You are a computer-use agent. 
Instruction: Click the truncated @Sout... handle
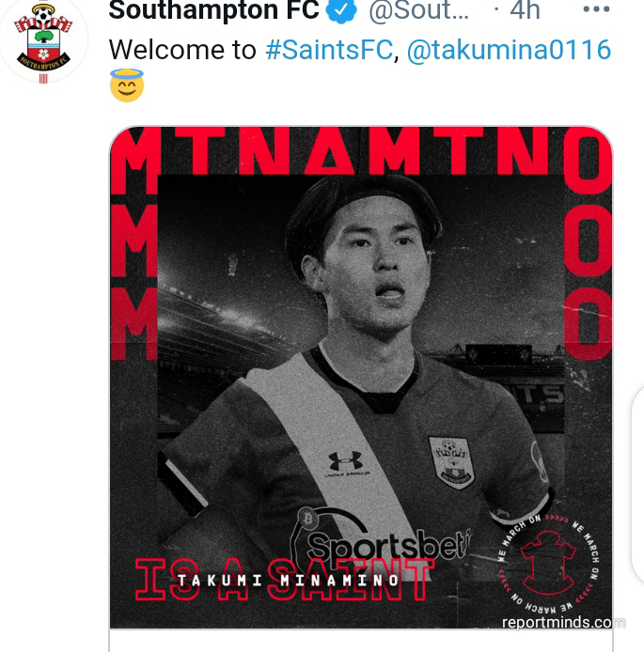(x=419, y=10)
